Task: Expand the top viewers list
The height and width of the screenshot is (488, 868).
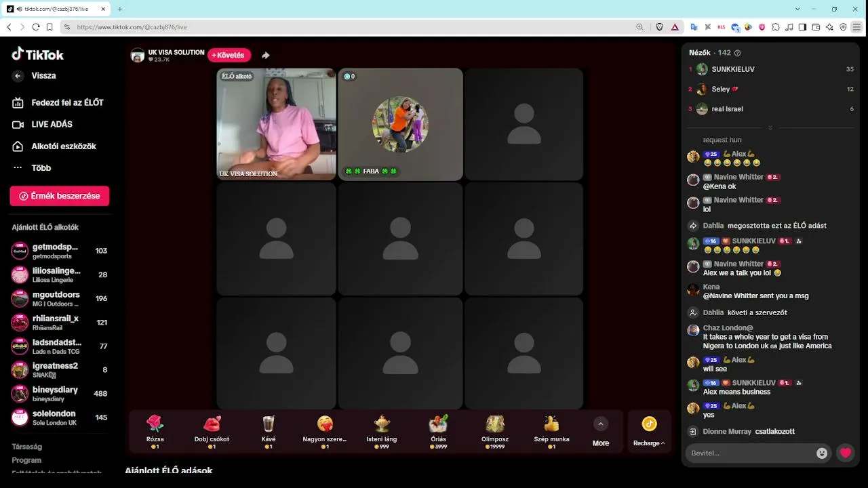Action: point(770,127)
